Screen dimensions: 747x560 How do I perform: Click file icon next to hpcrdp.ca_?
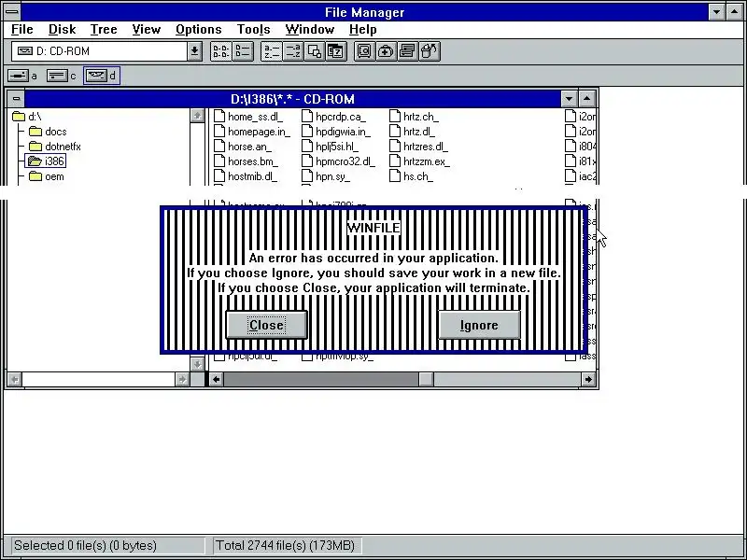click(307, 116)
